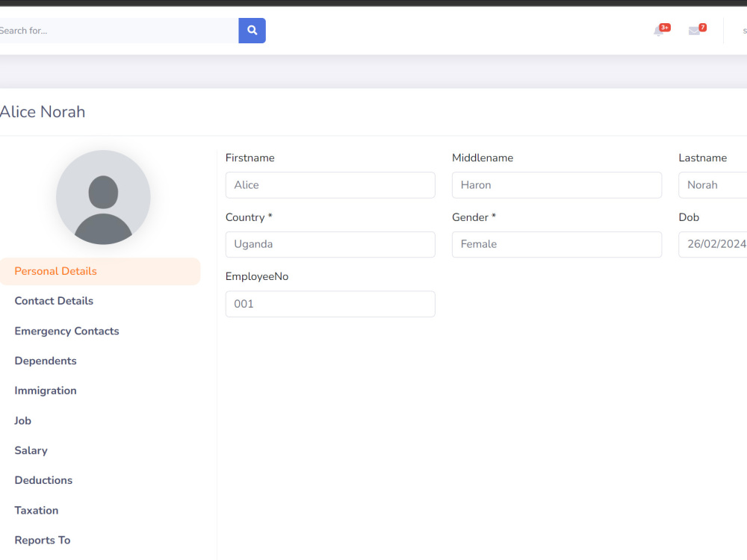Select the Personal Details tab
The image size is (747, 560).
[x=100, y=272]
